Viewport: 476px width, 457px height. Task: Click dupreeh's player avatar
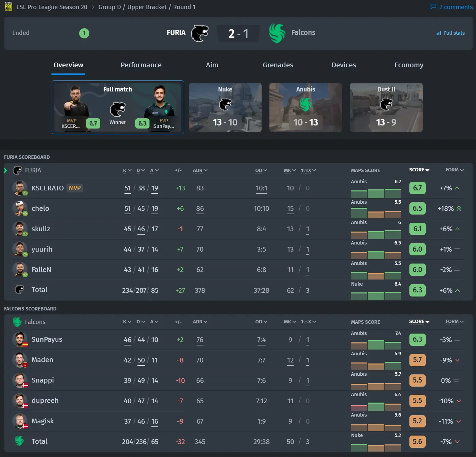(20, 401)
